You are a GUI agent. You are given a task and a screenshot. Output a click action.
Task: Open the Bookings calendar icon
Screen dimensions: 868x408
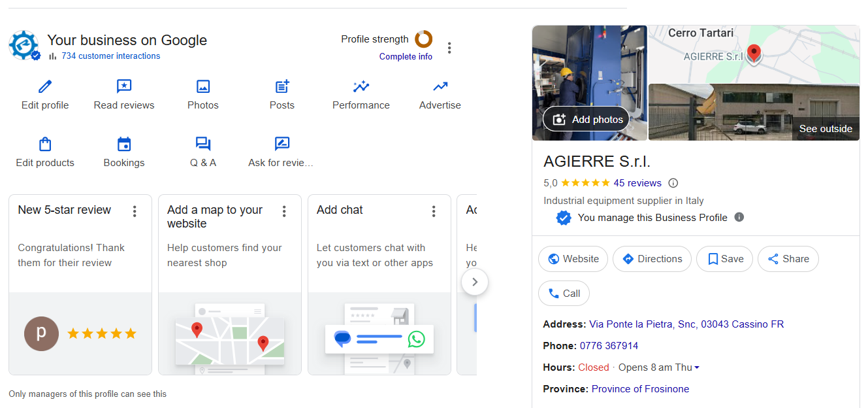click(124, 144)
